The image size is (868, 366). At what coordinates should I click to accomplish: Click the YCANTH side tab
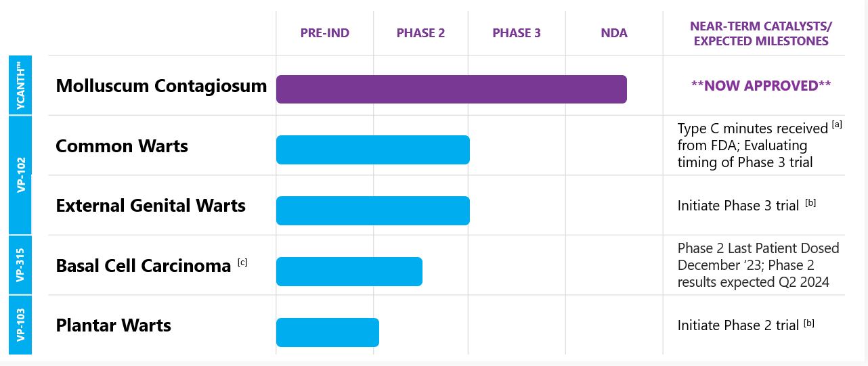coord(20,86)
